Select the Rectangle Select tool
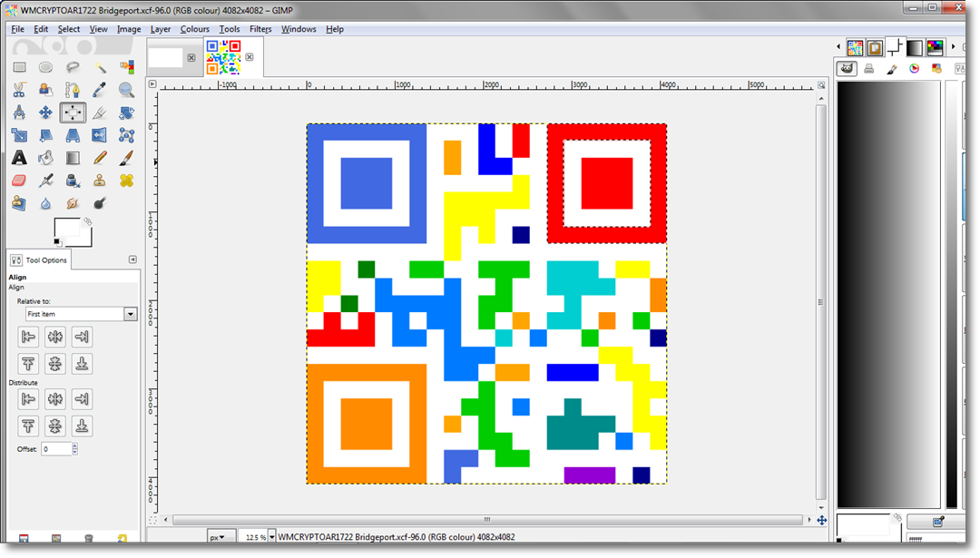Screen dimensions: 980x558 click(x=19, y=67)
